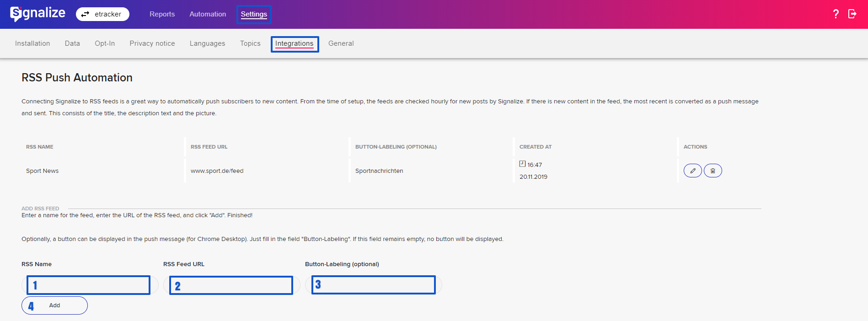Switch to the Data tab

pyautogui.click(x=72, y=43)
